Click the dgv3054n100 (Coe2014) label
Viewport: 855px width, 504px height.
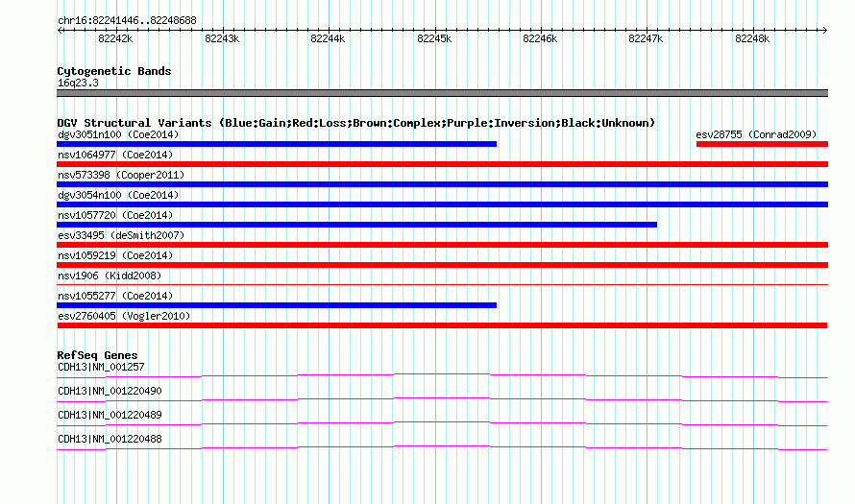point(118,195)
